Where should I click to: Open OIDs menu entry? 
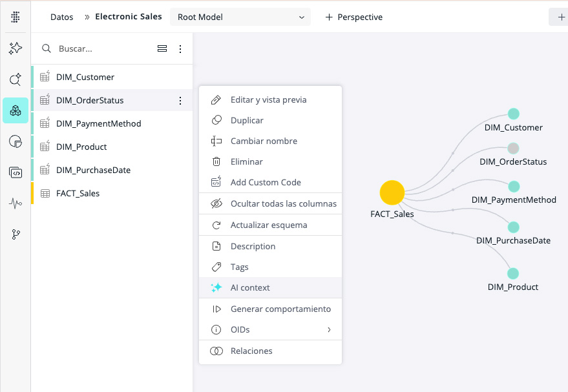(x=270, y=330)
